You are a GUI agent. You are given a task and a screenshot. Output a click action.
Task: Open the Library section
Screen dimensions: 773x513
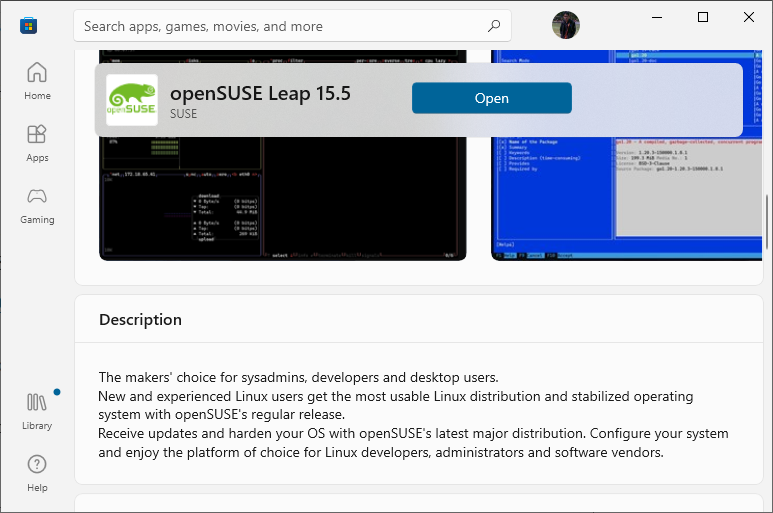tap(37, 411)
